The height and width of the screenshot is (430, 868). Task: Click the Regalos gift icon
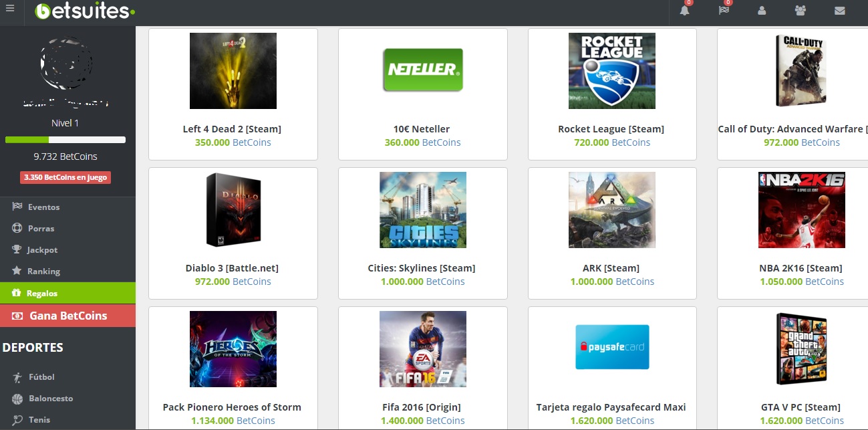point(17,293)
